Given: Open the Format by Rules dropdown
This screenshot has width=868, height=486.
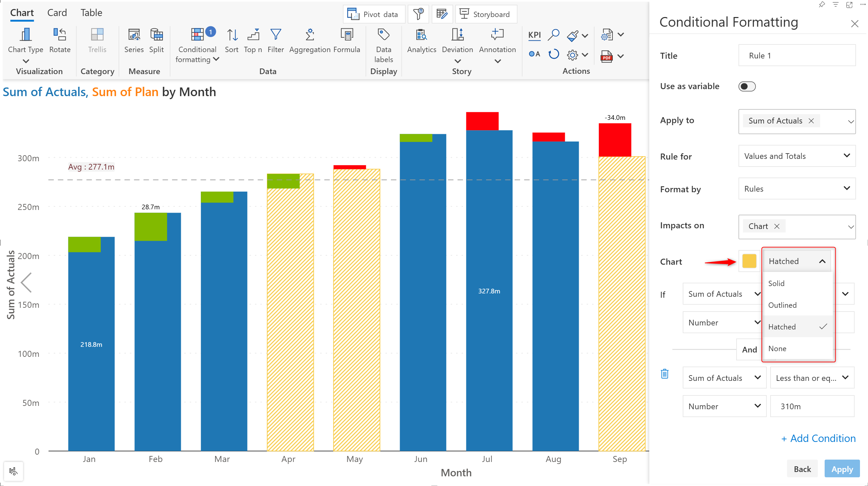Looking at the screenshot, I should click(797, 189).
